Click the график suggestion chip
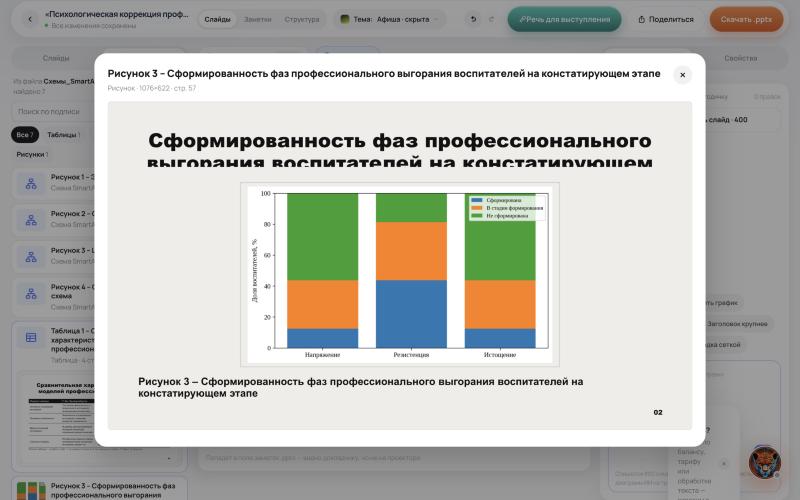Image resolution: width=800 pixels, height=500 pixels. pos(723,303)
